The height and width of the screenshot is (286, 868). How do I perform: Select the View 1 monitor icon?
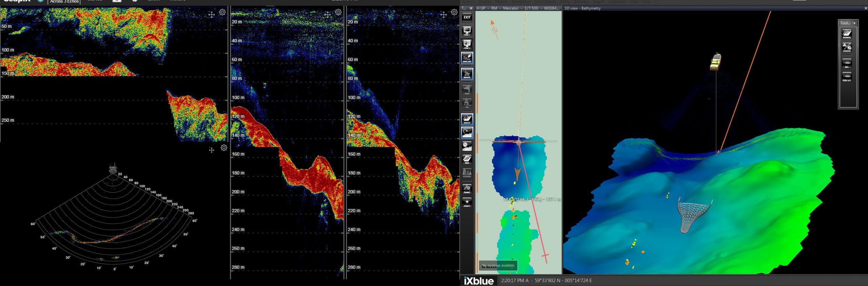click(467, 31)
